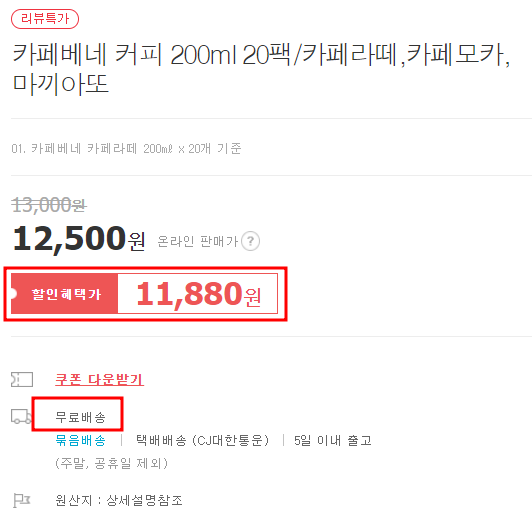The width and height of the screenshot is (532, 530).
Task: Click the 12,500원 online price
Action: click(79, 239)
